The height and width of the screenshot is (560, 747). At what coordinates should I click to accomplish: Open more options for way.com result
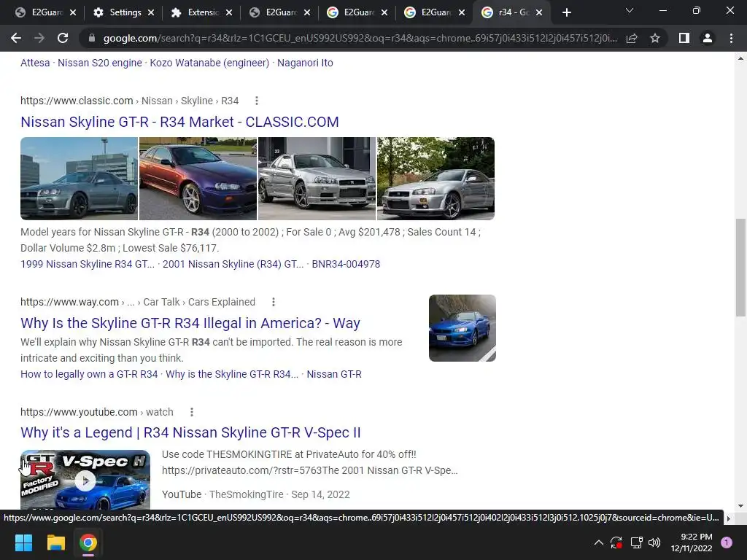pyautogui.click(x=274, y=302)
